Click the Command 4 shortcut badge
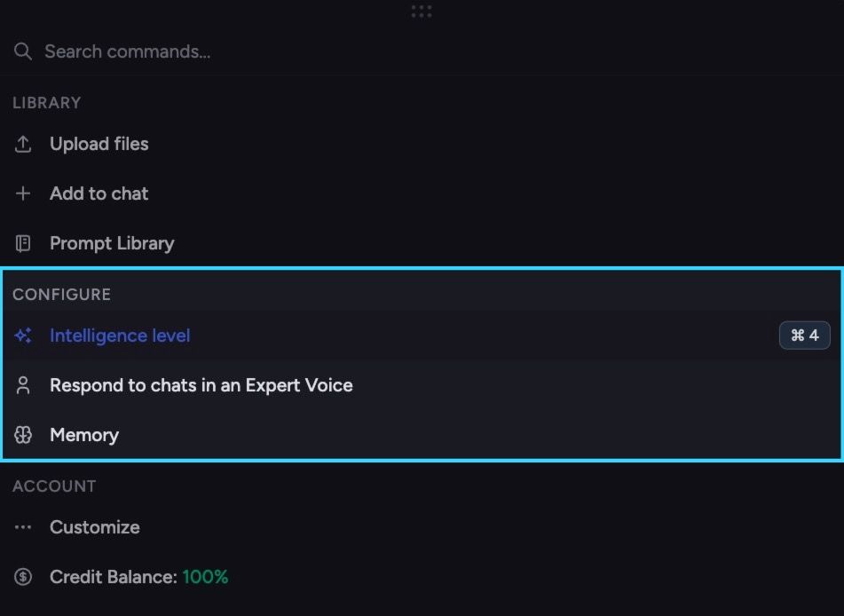 pyautogui.click(x=804, y=336)
